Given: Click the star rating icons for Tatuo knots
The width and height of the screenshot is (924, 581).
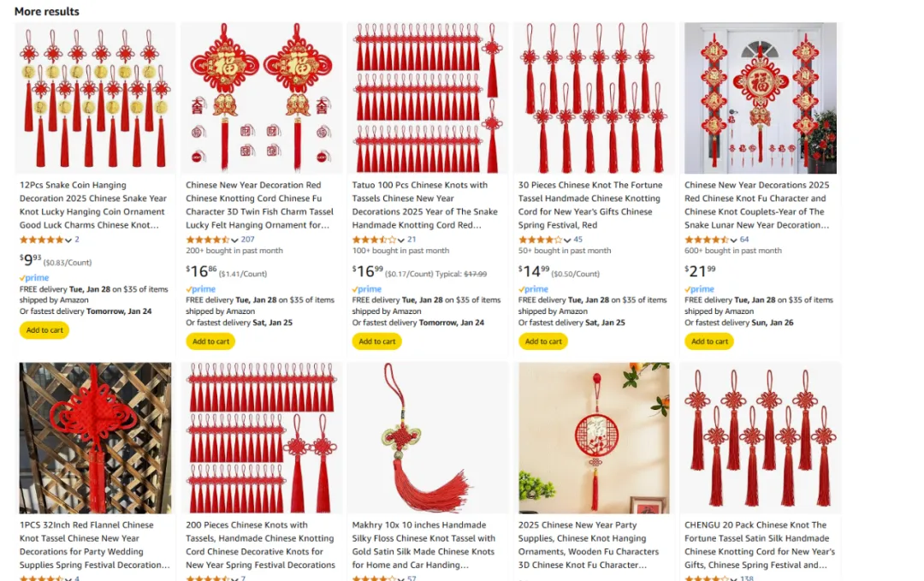Looking at the screenshot, I should 374,240.
